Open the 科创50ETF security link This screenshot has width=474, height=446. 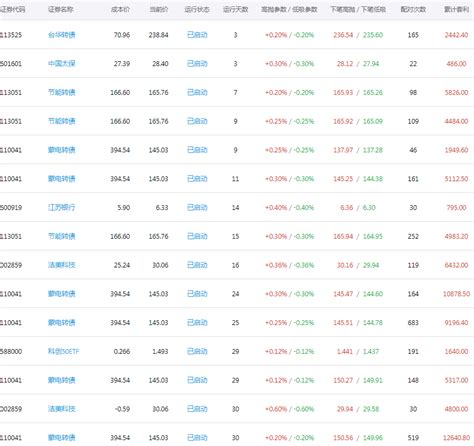click(63, 351)
